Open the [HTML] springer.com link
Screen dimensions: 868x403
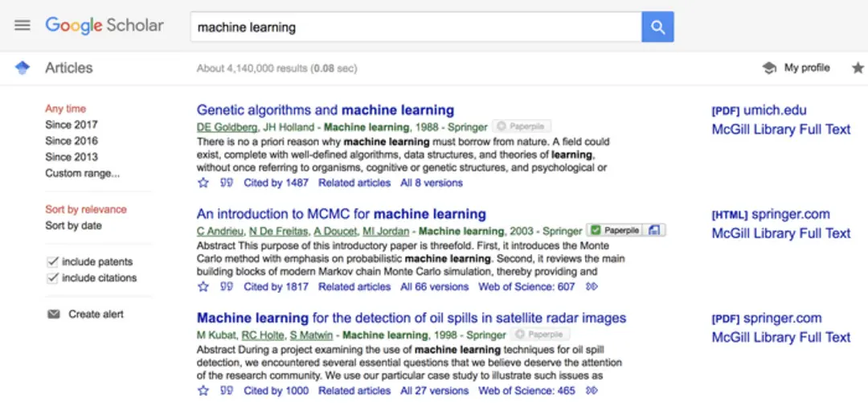771,214
